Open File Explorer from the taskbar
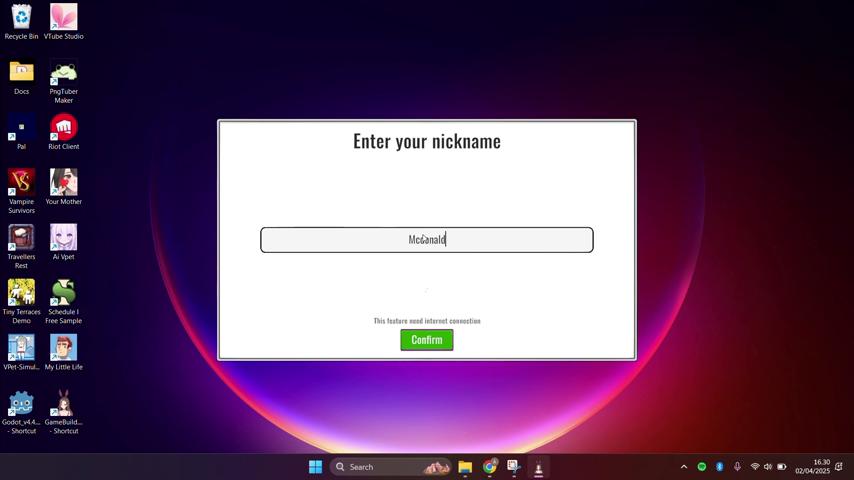Image resolution: width=854 pixels, height=480 pixels. tap(465, 467)
